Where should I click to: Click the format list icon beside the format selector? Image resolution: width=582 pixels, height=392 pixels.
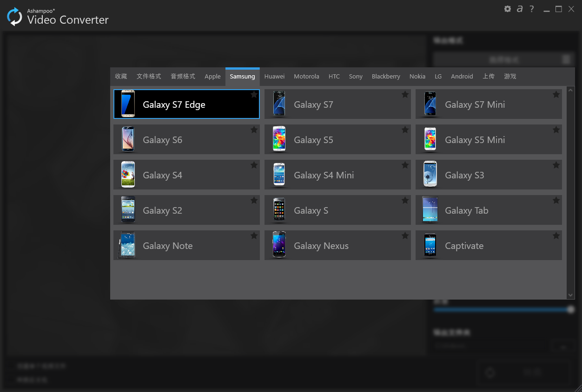[566, 59]
